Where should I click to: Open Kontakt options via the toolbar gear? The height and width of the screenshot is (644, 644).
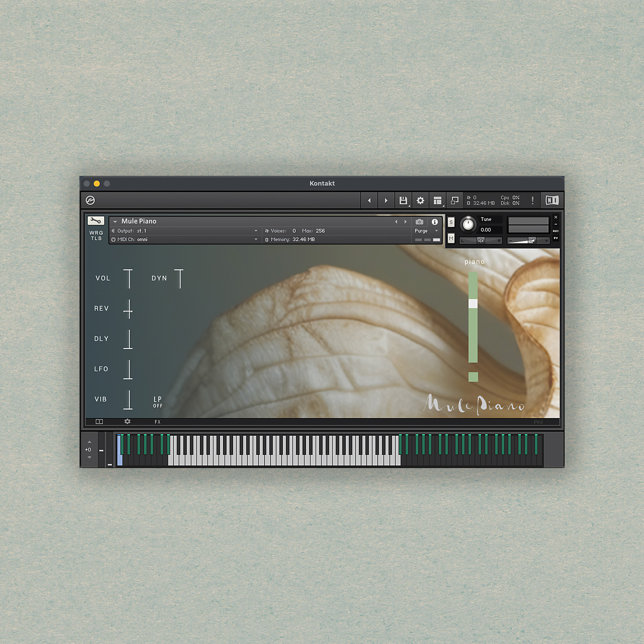coord(420,200)
